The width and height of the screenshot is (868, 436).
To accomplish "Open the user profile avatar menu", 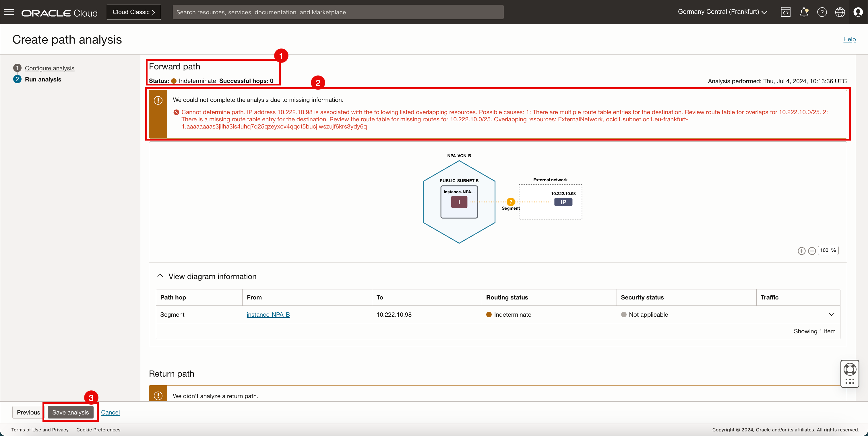I will click(858, 12).
